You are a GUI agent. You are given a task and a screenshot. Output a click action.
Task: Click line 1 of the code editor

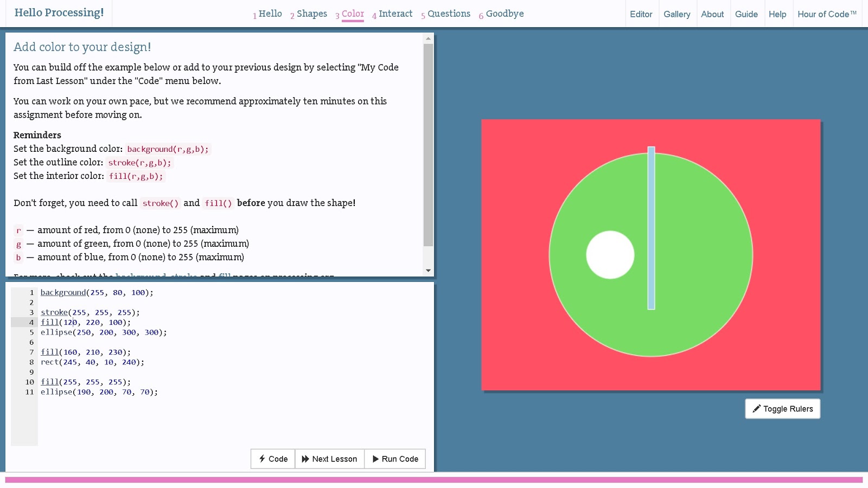97,292
